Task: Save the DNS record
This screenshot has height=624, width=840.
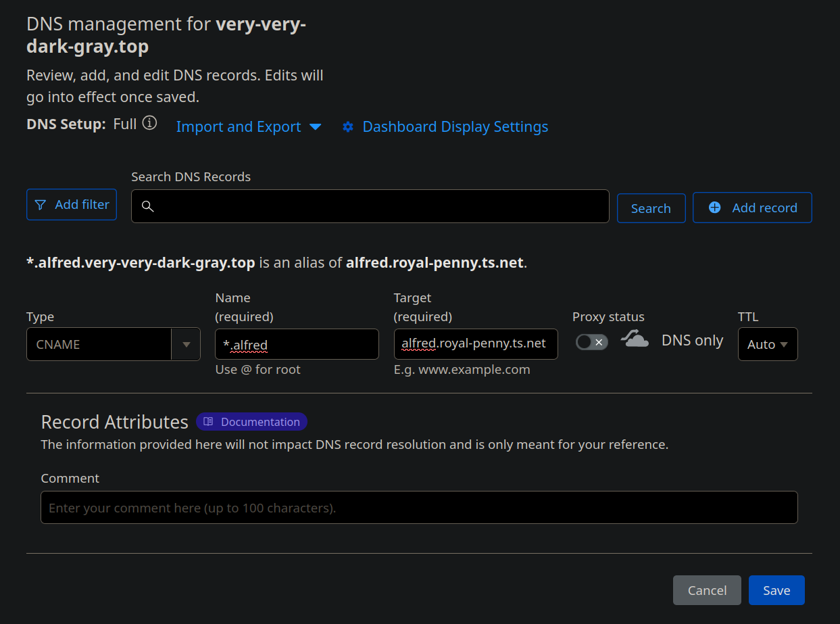Action: pyautogui.click(x=776, y=590)
